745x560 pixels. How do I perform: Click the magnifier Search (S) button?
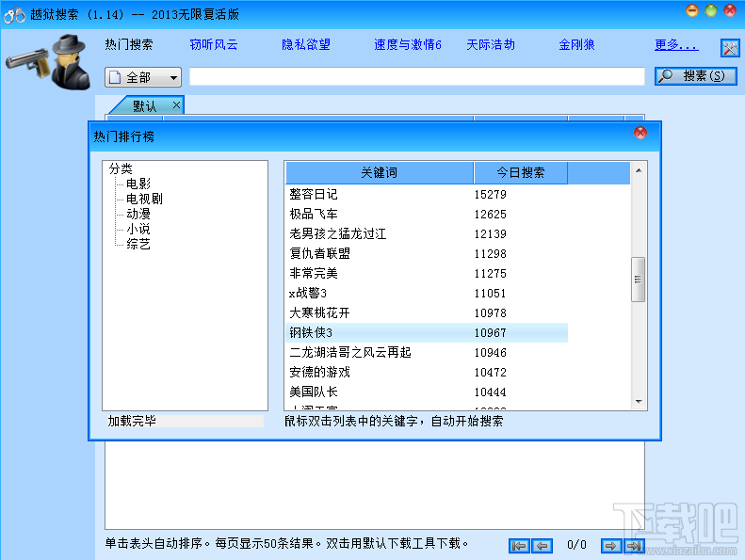pyautogui.click(x=696, y=76)
